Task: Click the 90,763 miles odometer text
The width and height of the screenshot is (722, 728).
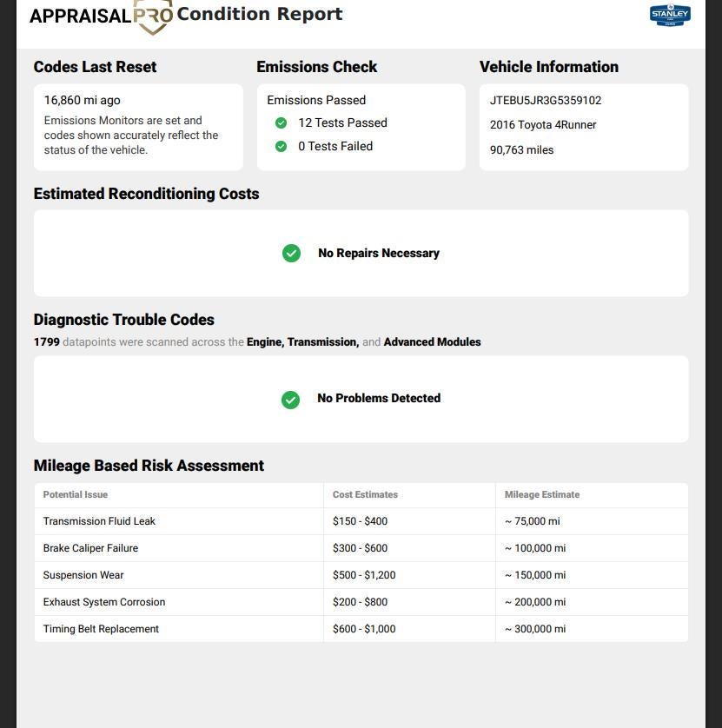Action: tap(521, 150)
